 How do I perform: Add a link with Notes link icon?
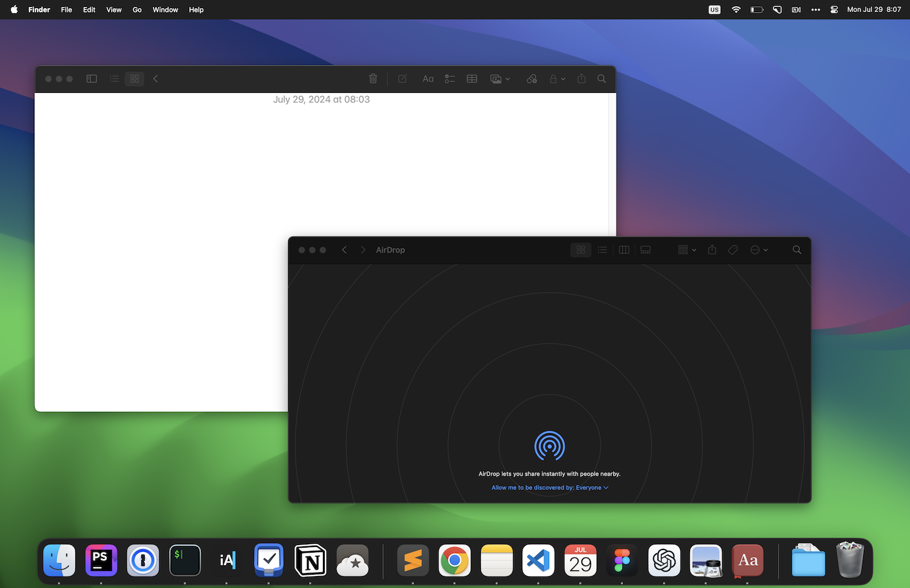[531, 79]
